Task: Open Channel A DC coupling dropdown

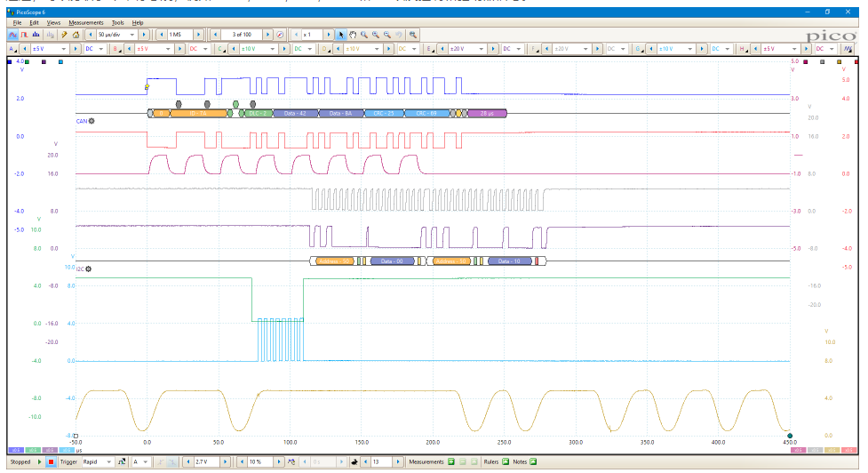Action: (94, 49)
